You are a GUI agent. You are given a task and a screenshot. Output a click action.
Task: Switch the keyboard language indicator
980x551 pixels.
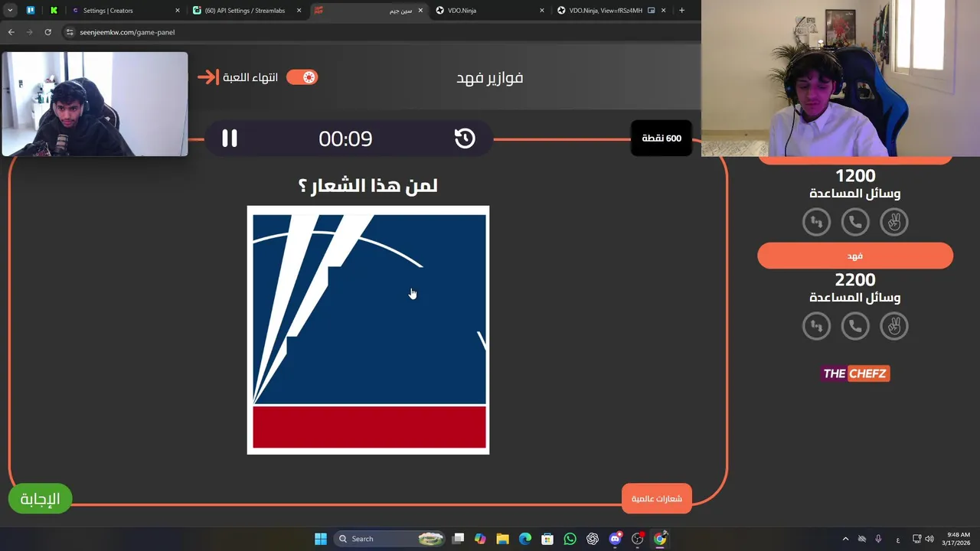898,539
